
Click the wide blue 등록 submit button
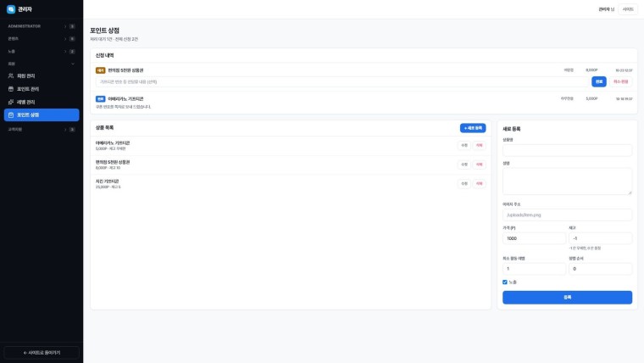tap(567, 297)
